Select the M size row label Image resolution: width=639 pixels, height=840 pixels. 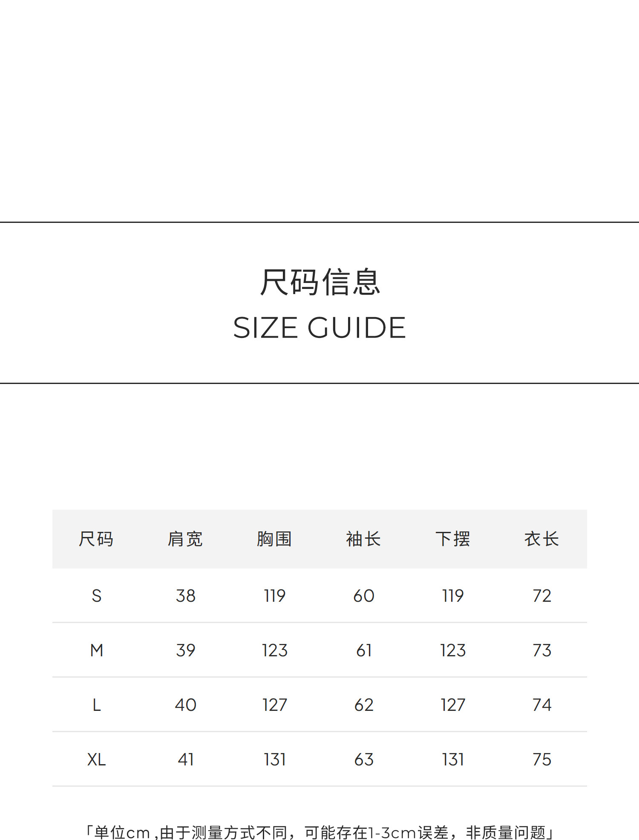[x=97, y=650]
